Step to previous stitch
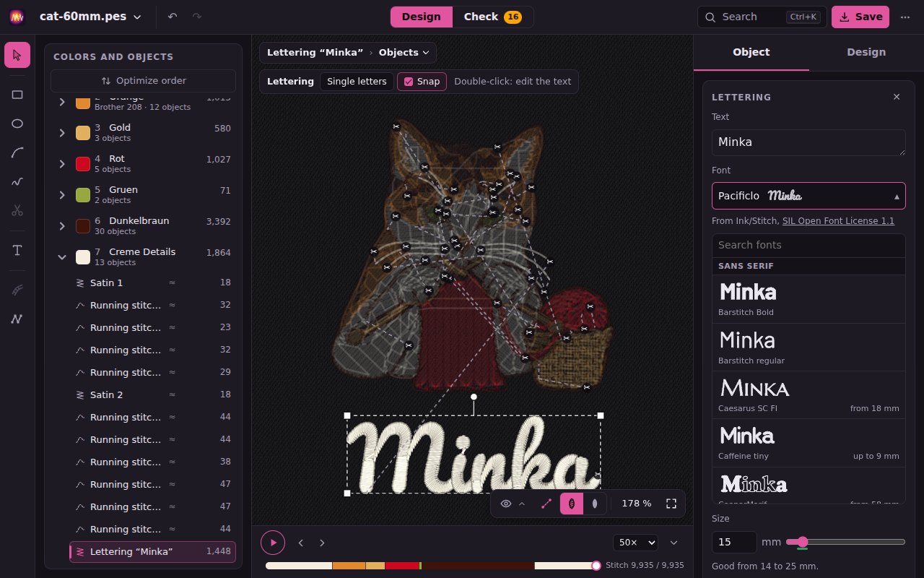 click(301, 543)
